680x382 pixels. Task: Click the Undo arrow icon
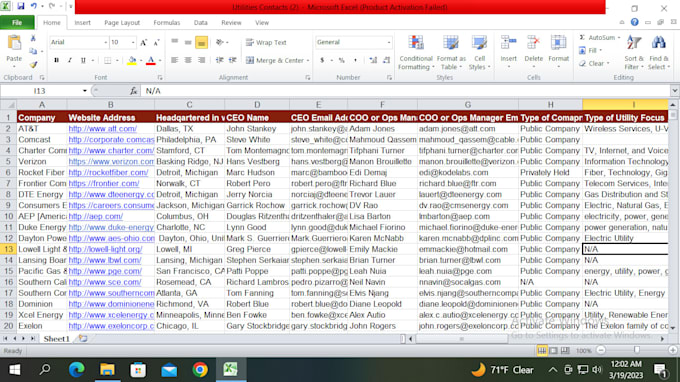click(33, 7)
